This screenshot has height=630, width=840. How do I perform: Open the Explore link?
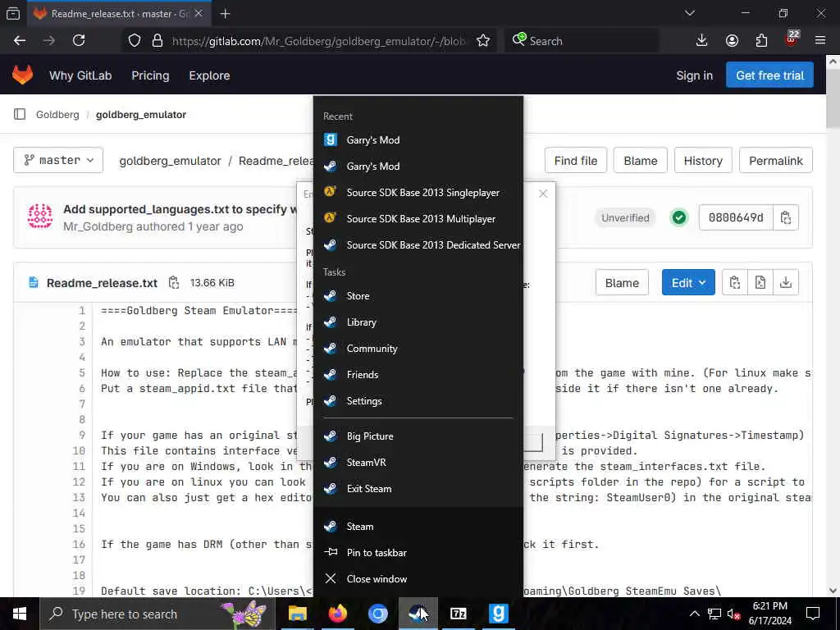point(209,75)
